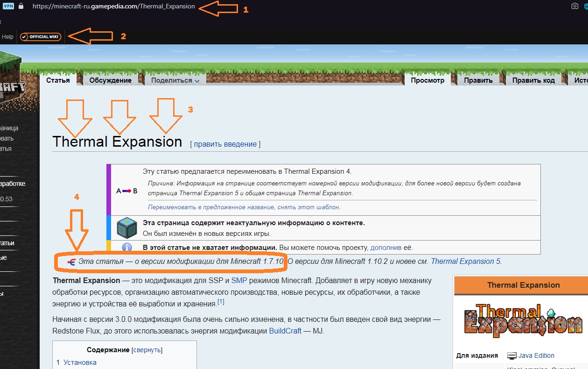This screenshot has width=588, height=369.
Task: Click the 'снять этот шаблон' link
Action: pos(308,207)
